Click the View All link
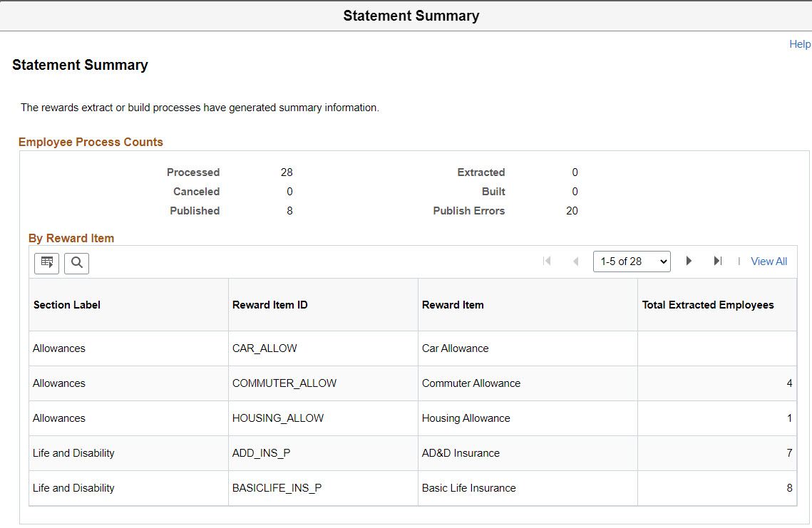 coord(769,262)
